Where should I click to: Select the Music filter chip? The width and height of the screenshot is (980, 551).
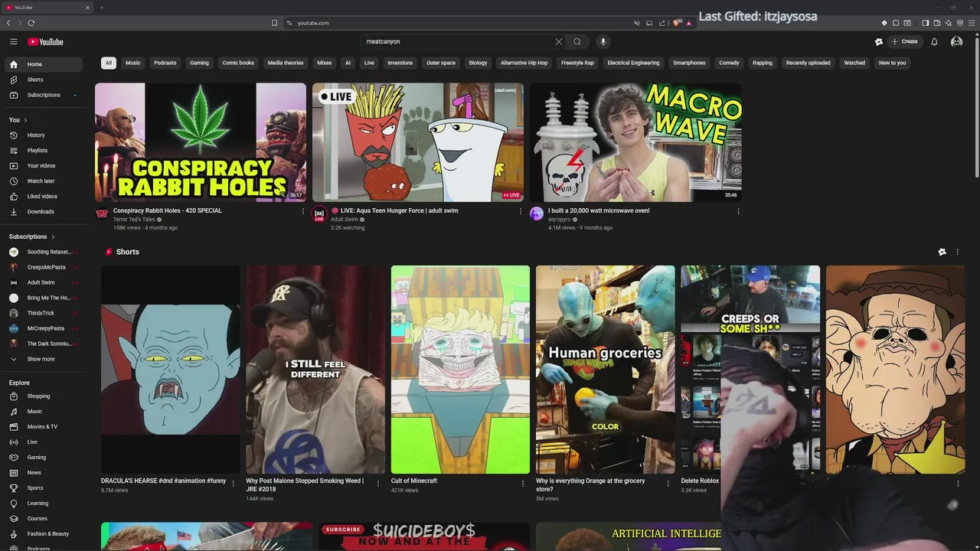click(133, 63)
